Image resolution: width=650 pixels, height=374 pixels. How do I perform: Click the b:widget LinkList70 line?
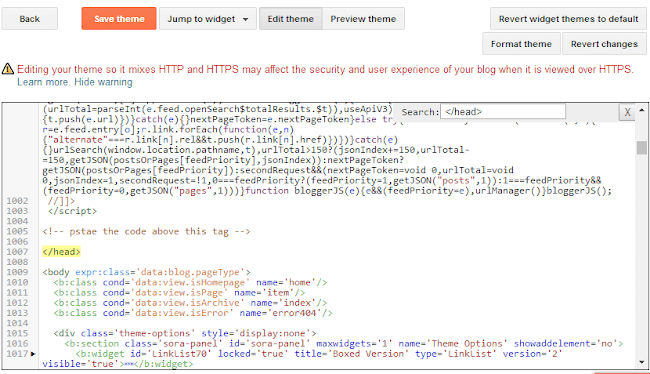pos(318,354)
